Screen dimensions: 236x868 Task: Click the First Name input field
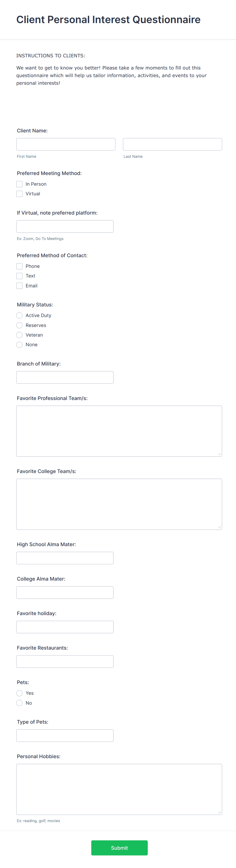(x=66, y=144)
